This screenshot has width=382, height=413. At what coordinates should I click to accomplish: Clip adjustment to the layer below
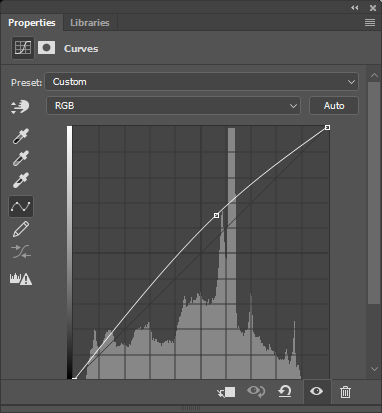(x=226, y=392)
